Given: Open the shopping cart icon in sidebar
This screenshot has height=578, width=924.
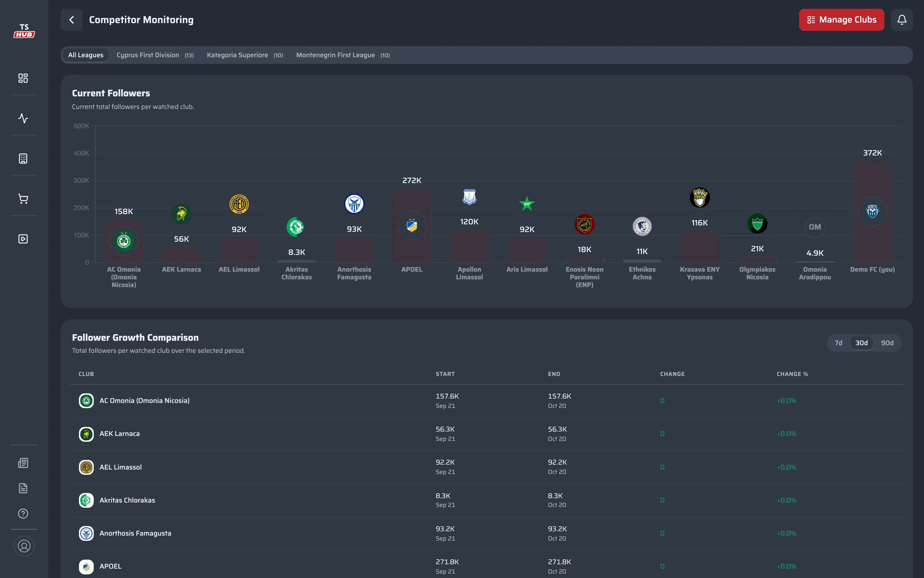Looking at the screenshot, I should [23, 199].
